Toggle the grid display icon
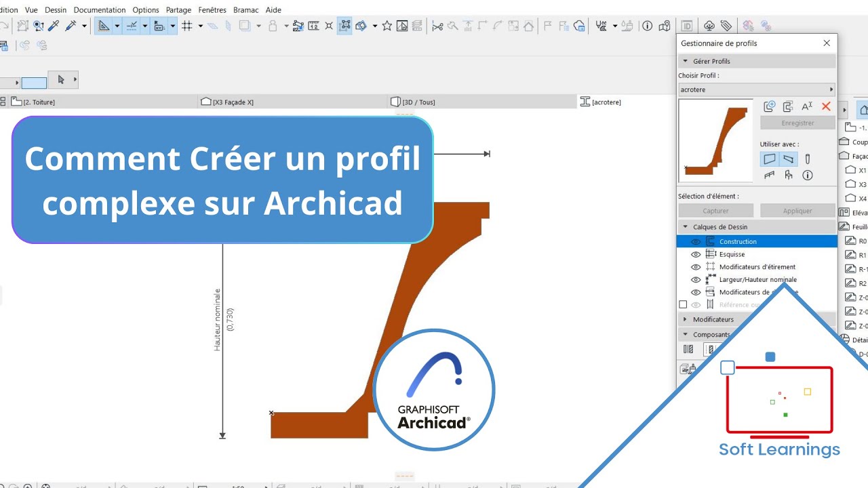The width and height of the screenshot is (868, 488). pos(187,26)
